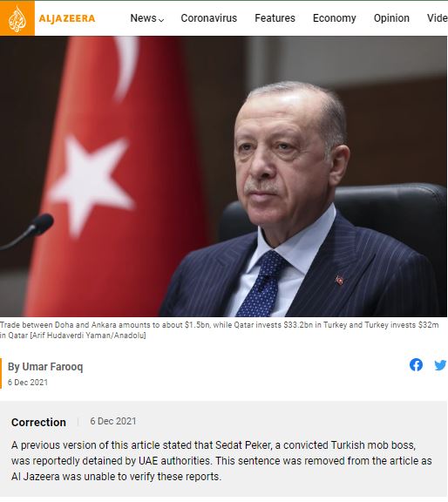Click the correction date 6 Dec 2021
Screen dimensions: 448x502
pos(113,421)
